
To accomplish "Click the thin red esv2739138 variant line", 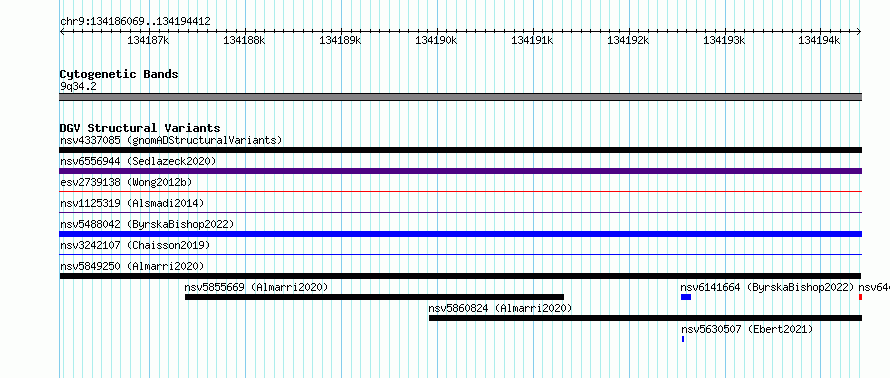I will tap(460, 192).
